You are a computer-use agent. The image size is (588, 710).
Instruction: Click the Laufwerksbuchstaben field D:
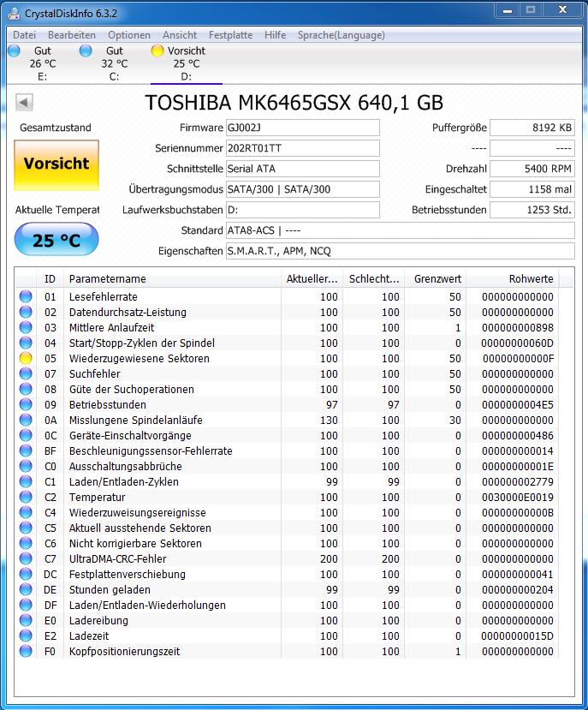pos(302,210)
